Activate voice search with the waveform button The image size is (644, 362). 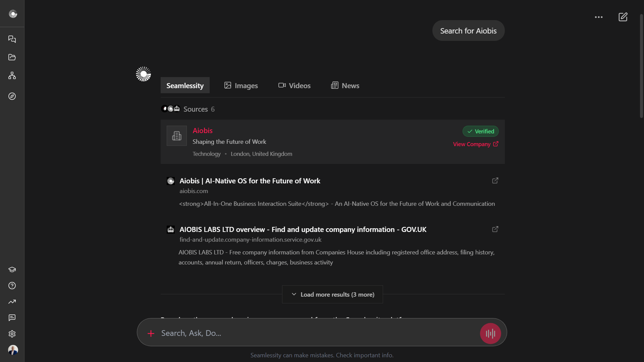tap(490, 333)
